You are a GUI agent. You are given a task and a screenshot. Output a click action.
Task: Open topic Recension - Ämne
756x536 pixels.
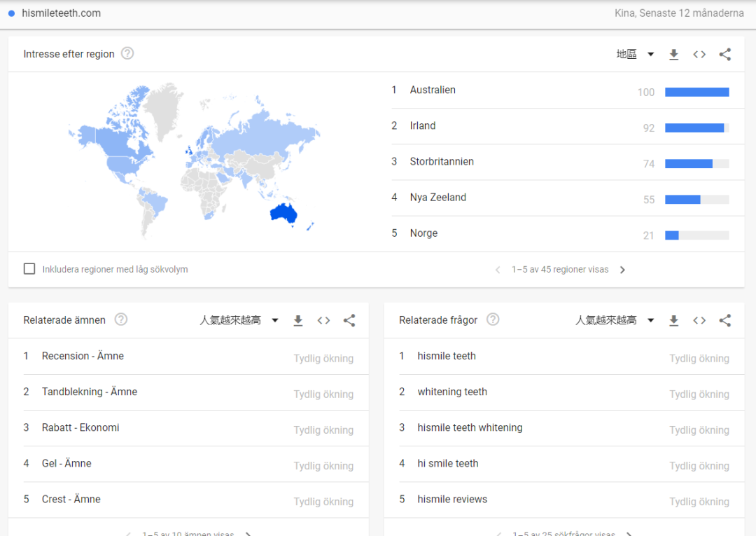pyautogui.click(x=83, y=356)
